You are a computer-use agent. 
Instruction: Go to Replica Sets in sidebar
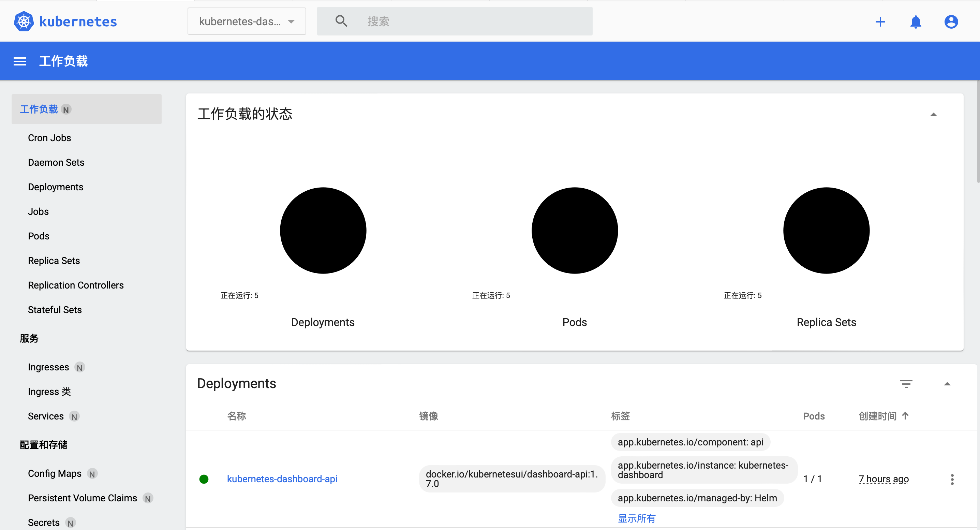tap(54, 261)
